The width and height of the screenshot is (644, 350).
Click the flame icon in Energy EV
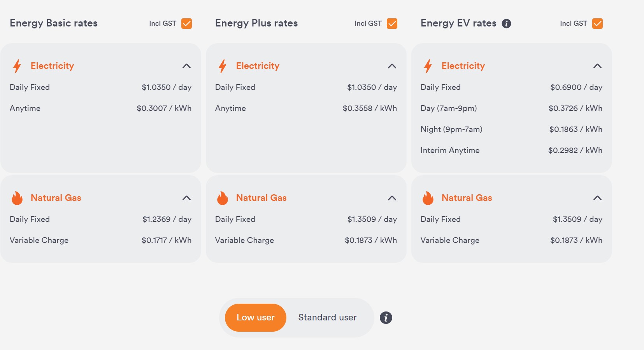click(x=428, y=198)
